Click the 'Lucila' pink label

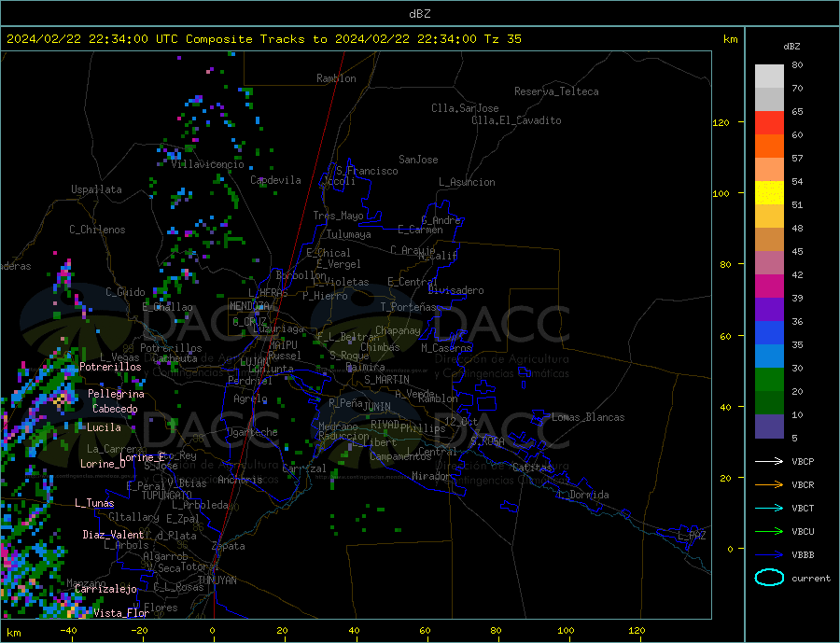104,427
